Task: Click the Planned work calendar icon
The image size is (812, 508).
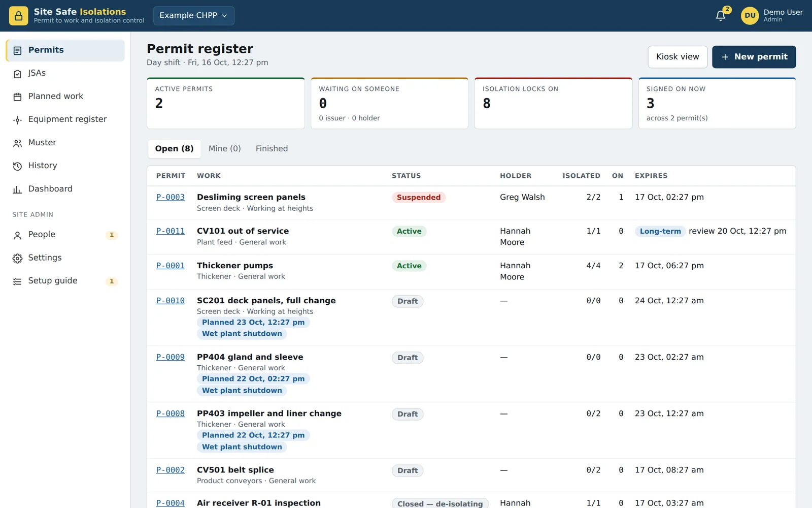Action: 17,97
